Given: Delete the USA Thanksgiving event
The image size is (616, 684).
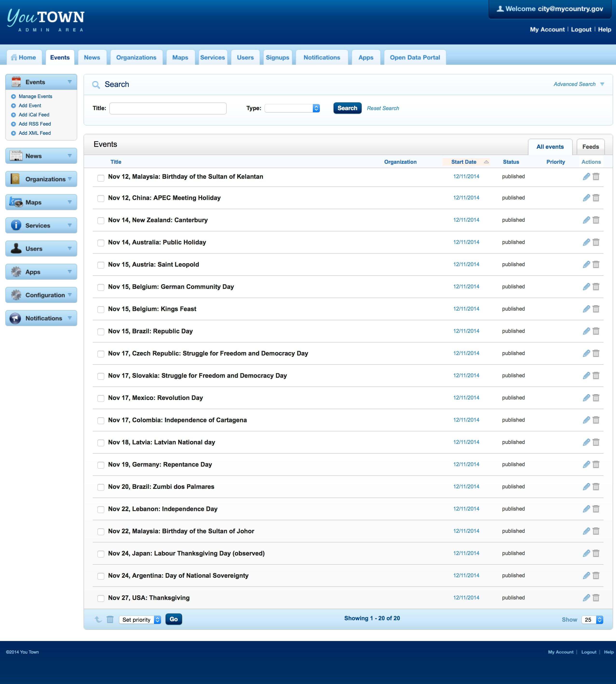Looking at the screenshot, I should (x=596, y=598).
